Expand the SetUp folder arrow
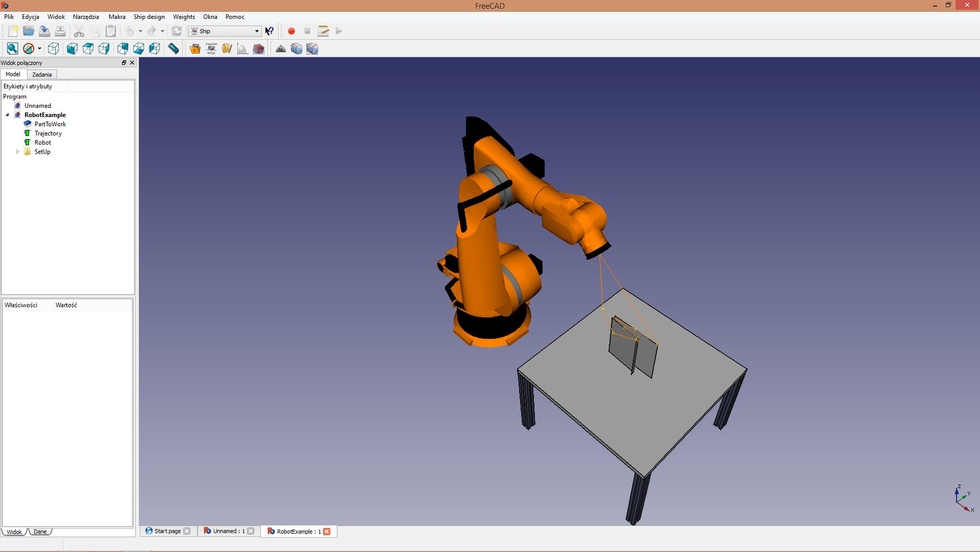980x552 pixels. 18,152
